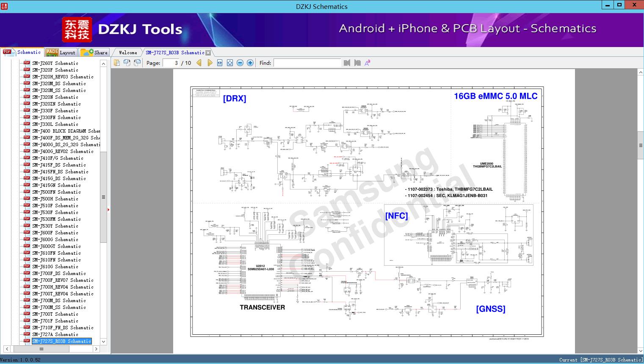644x364 pixels.
Task: Select SM-J700F_REV07 Schematic
Action: pos(63,280)
